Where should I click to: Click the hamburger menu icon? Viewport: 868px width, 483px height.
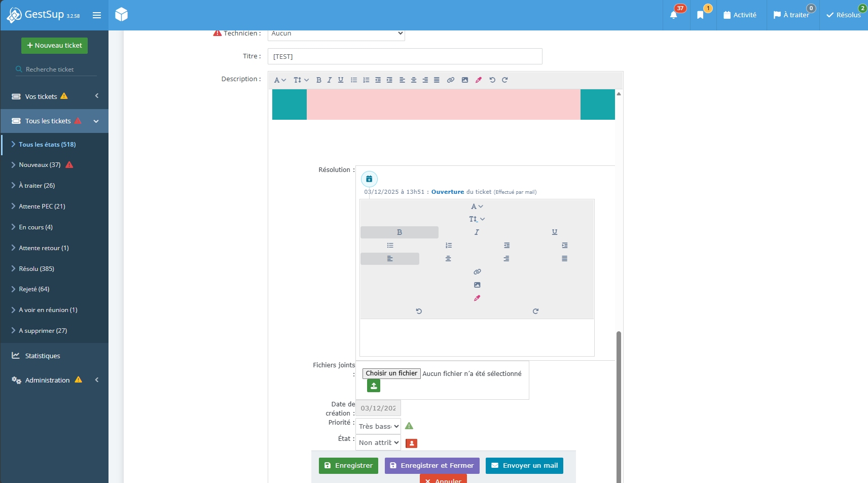coord(97,15)
